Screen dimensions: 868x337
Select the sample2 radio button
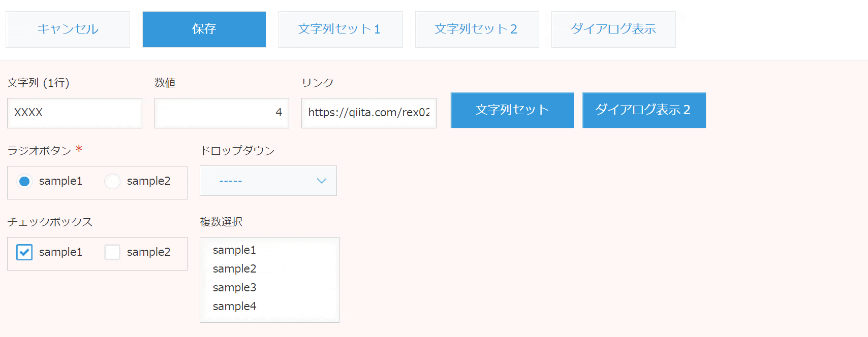[112, 181]
